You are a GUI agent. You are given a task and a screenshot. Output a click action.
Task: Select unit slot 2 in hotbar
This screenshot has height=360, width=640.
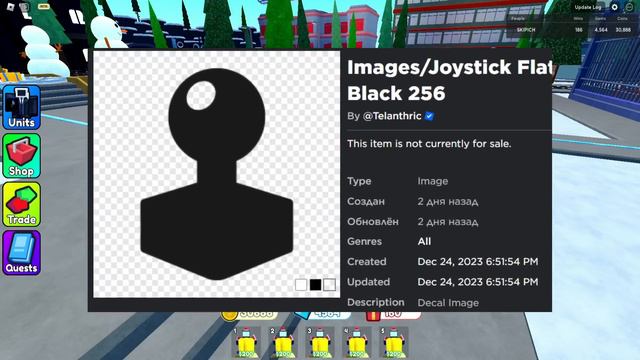pos(283,343)
